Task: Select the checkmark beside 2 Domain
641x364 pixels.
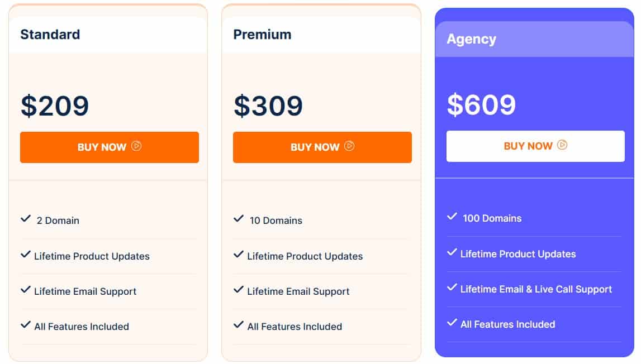Action: (x=25, y=218)
